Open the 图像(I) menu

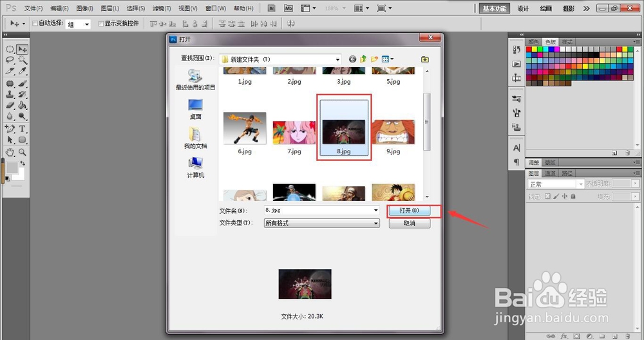(84, 8)
